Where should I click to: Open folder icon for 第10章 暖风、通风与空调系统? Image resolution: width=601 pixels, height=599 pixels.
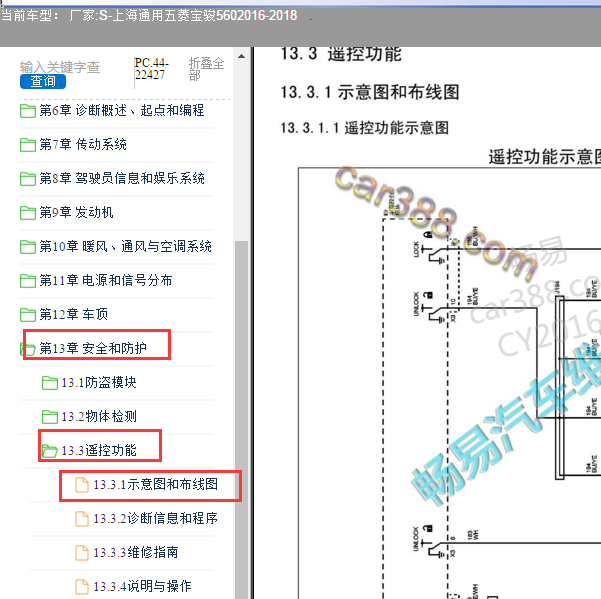coord(28,247)
